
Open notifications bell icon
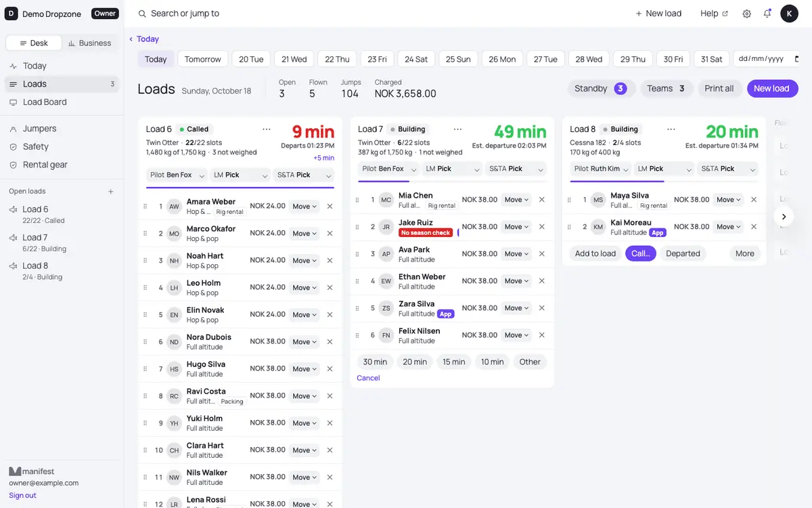[767, 14]
